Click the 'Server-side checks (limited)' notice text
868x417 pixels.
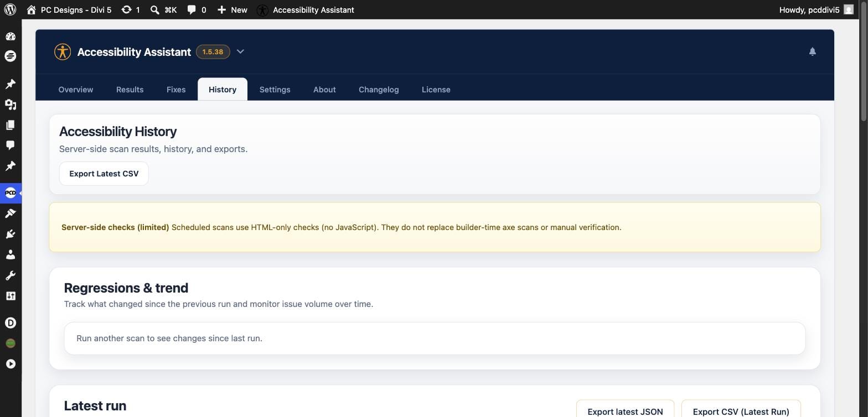115,227
